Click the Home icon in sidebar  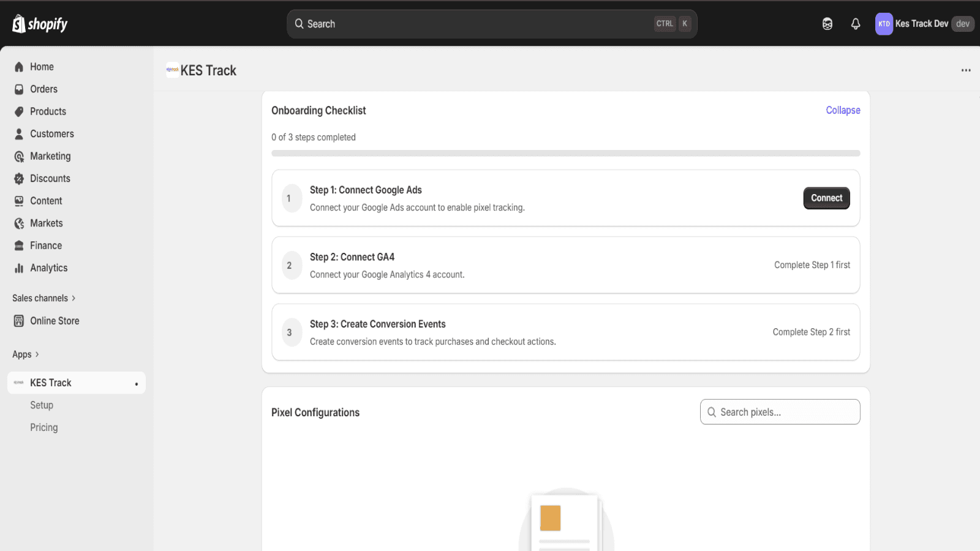19,67
